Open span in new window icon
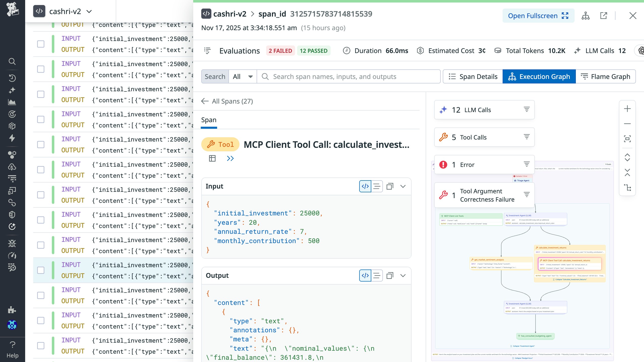 [603, 16]
